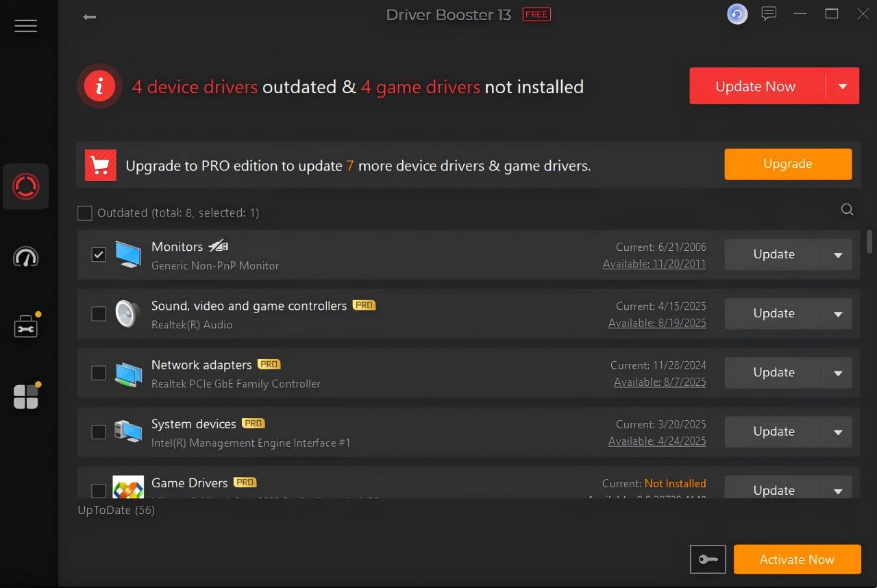Screen dimensions: 877x588
Task: Check the Network adapters checkbox
Action: pos(99,372)
